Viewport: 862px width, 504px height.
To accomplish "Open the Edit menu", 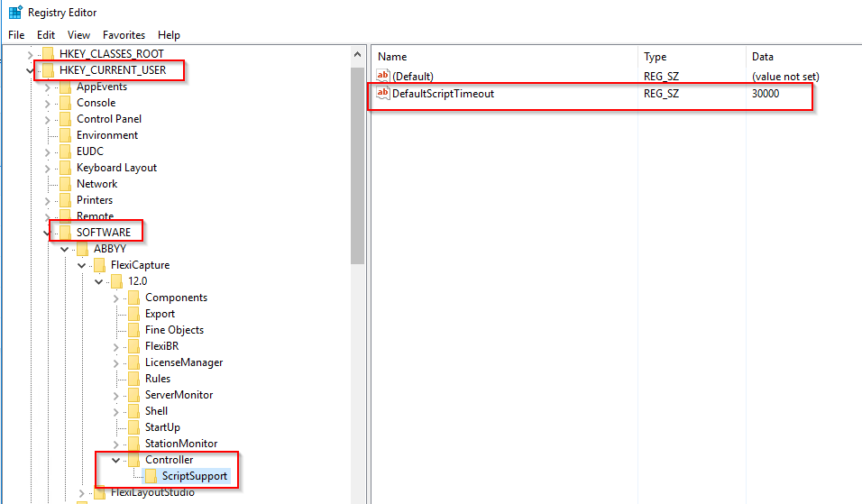I will pos(46,34).
